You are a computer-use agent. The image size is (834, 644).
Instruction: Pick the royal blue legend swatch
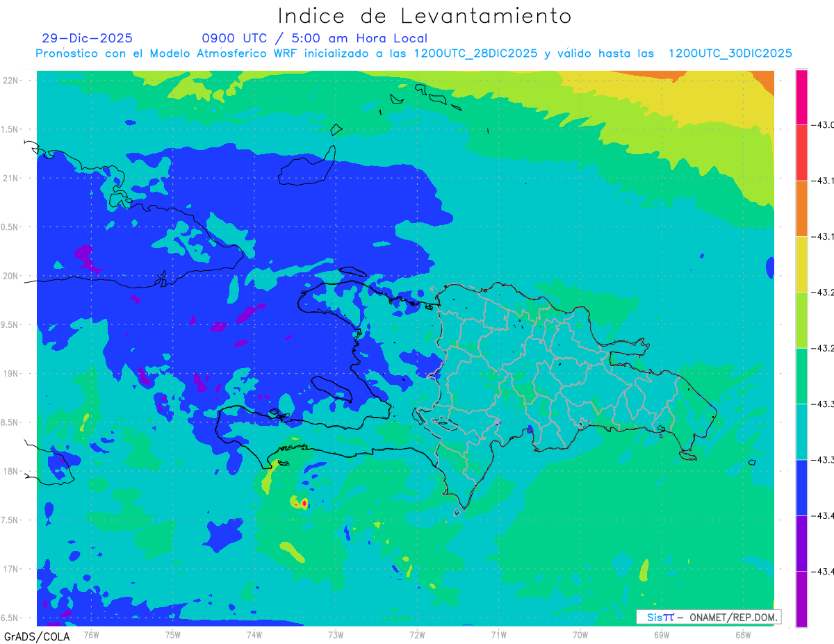point(801,487)
